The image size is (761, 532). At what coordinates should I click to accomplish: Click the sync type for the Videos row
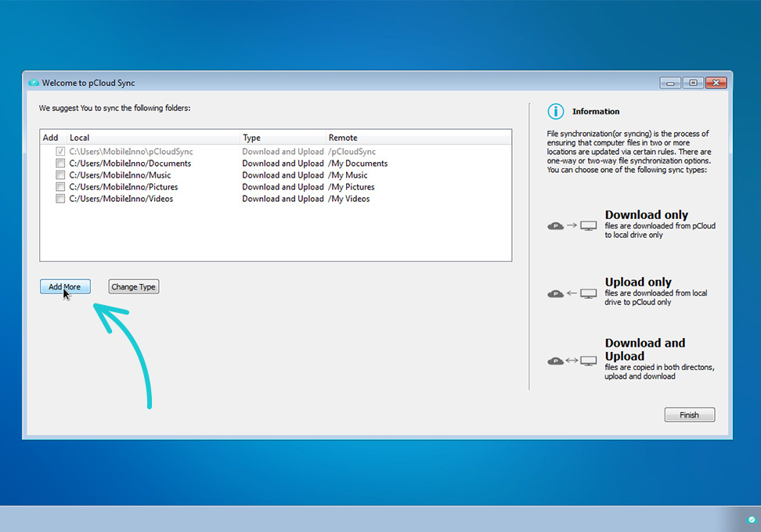pyautogui.click(x=283, y=199)
